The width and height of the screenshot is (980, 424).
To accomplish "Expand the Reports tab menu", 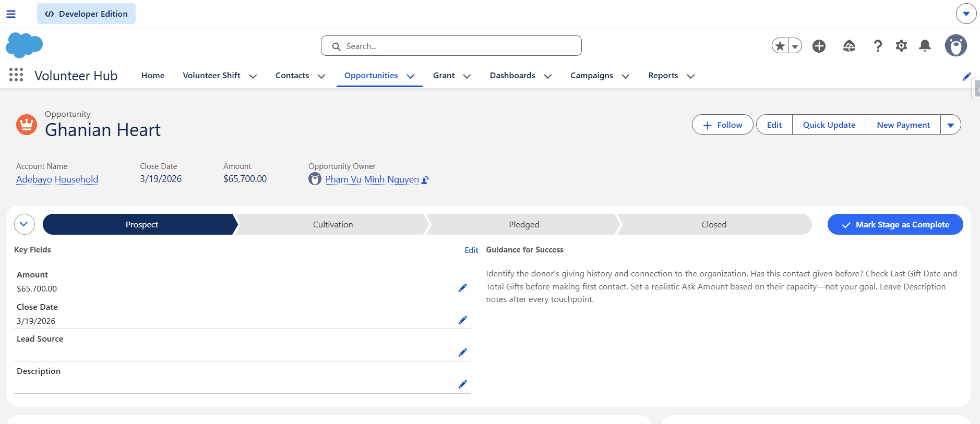I will [691, 76].
